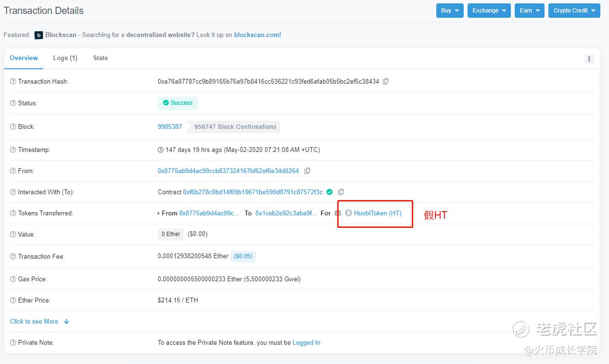The image size is (609, 364).
Task: Click help icon beside Block
Action: [13, 126]
